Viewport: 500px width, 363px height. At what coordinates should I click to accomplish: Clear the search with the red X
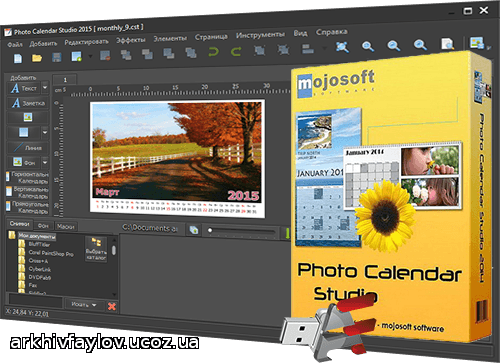[x=112, y=306]
